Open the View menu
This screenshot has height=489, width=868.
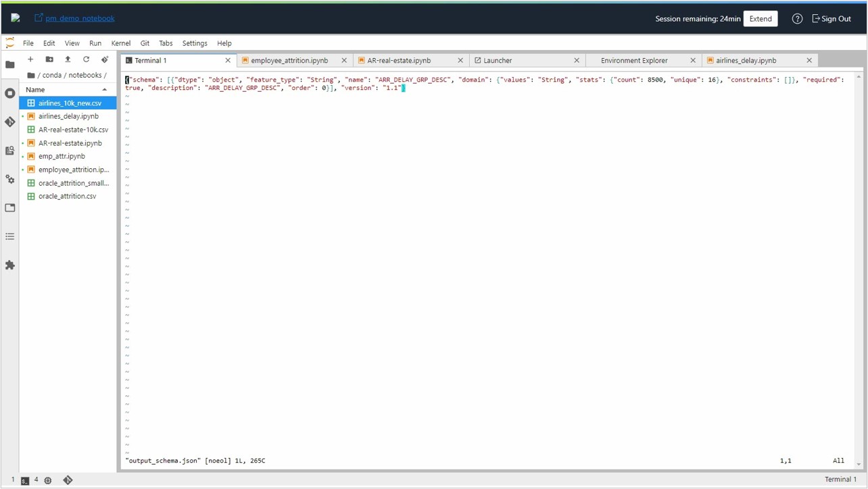click(72, 43)
